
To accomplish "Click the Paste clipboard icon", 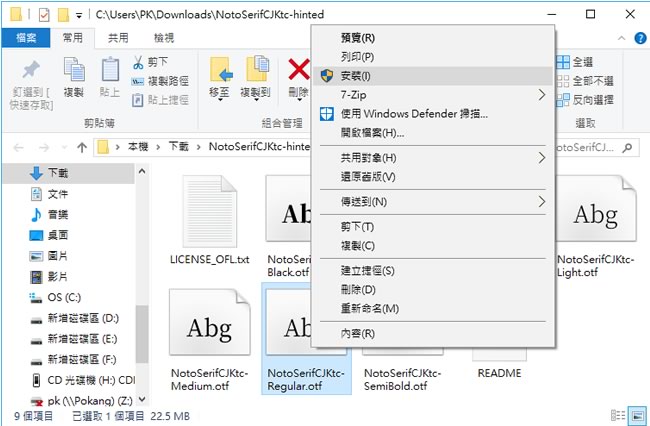I will tap(110, 69).
